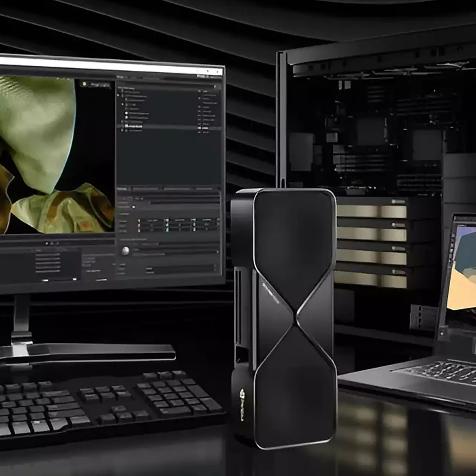Click the material preview sphere icon
476x476 pixels.
tap(125, 251)
